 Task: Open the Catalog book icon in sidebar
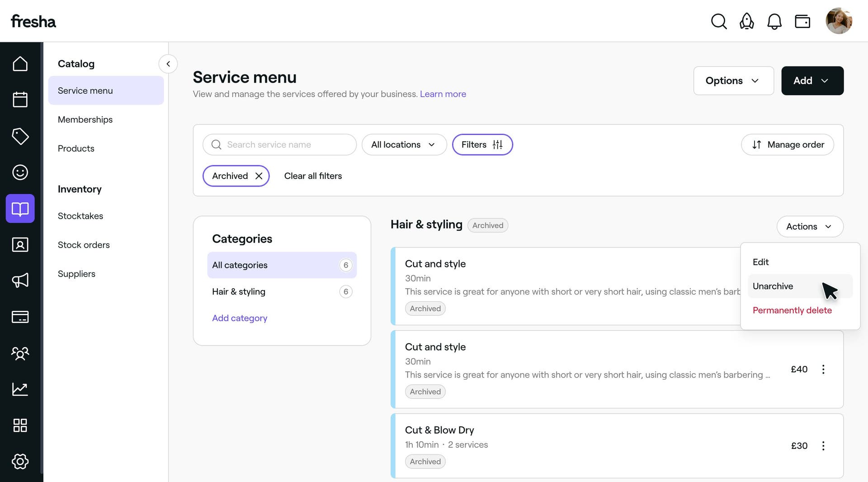(x=20, y=208)
